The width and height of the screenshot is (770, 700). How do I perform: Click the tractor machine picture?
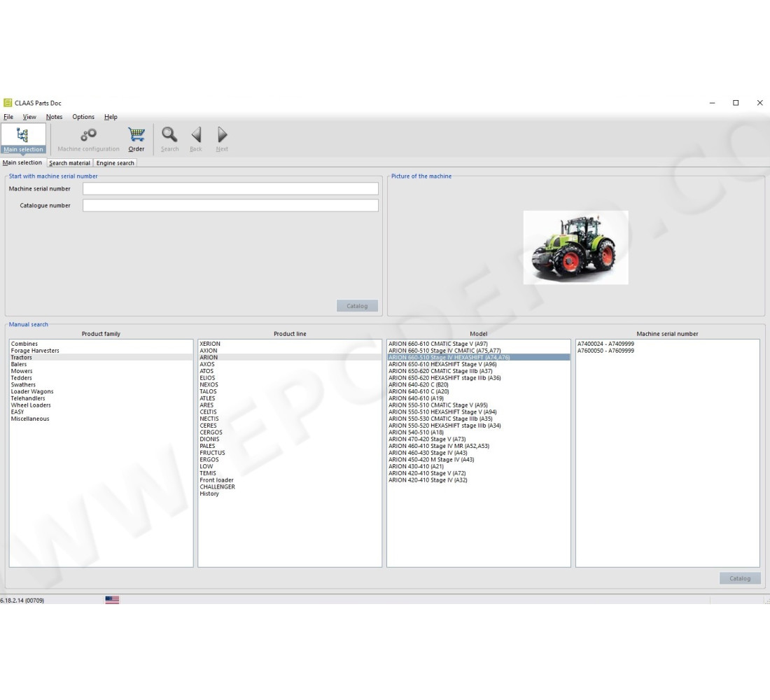[575, 248]
